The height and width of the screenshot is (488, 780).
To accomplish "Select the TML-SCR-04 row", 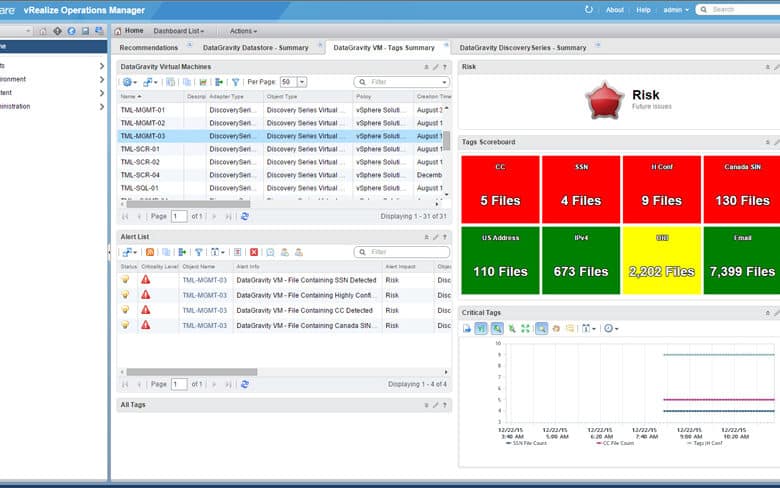I will 281,175.
